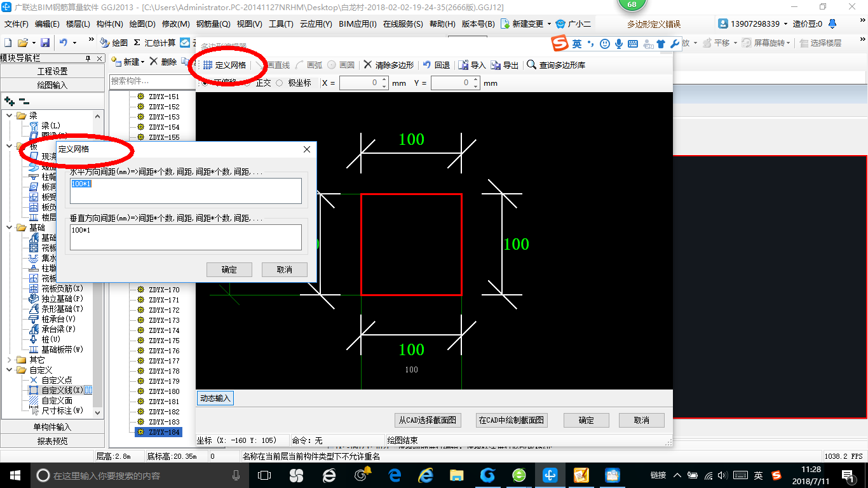Open the 钢筋量(Q) menu

[x=213, y=24]
